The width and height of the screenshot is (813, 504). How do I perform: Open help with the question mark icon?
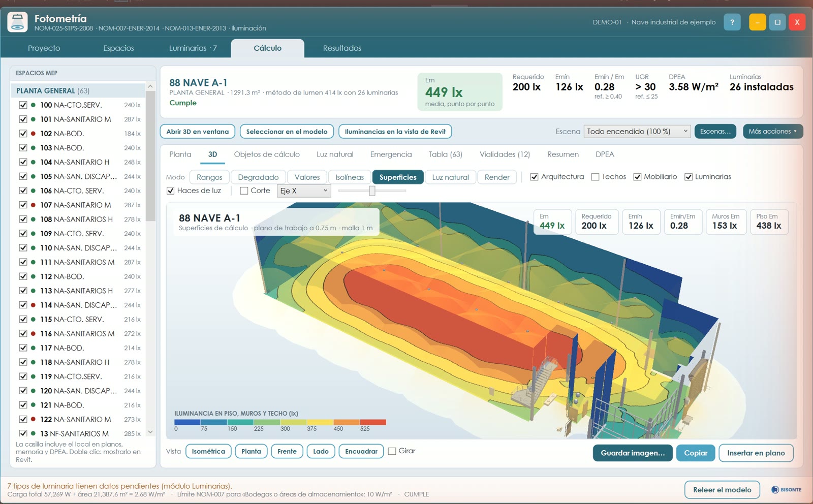(x=732, y=22)
